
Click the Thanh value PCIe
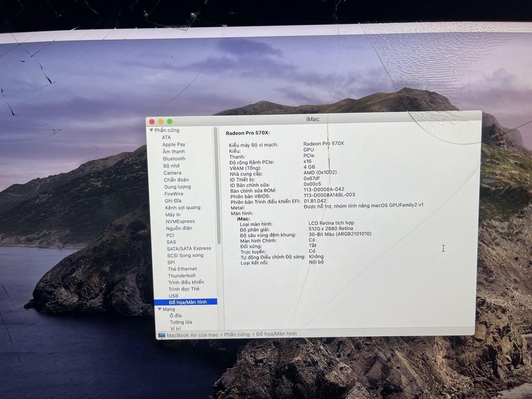click(309, 155)
